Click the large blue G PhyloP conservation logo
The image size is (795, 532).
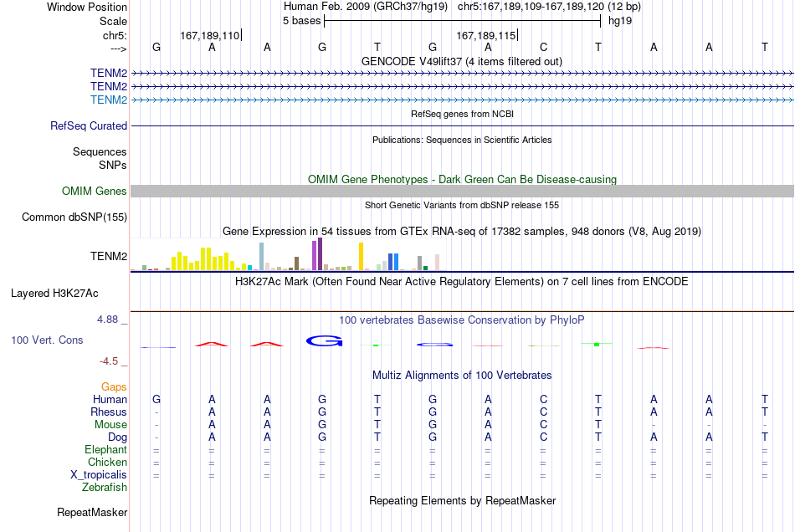325,341
